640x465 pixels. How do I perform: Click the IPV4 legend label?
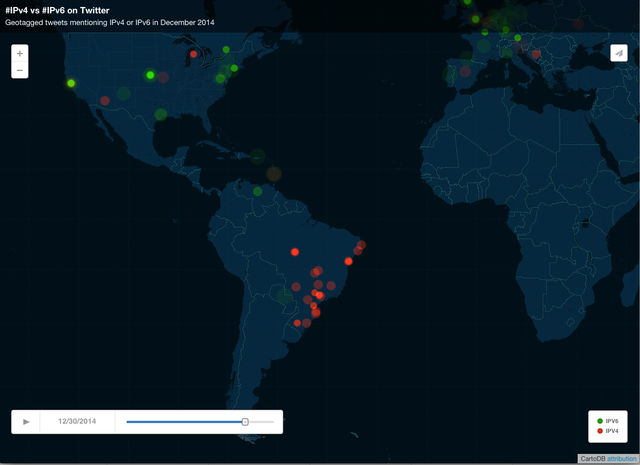[x=612, y=431]
